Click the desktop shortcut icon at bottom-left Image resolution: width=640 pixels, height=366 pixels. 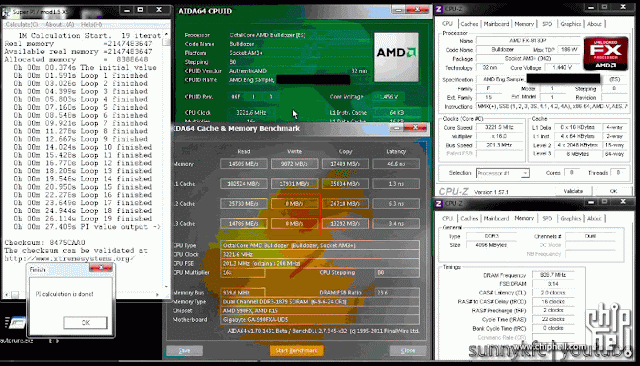[15, 323]
